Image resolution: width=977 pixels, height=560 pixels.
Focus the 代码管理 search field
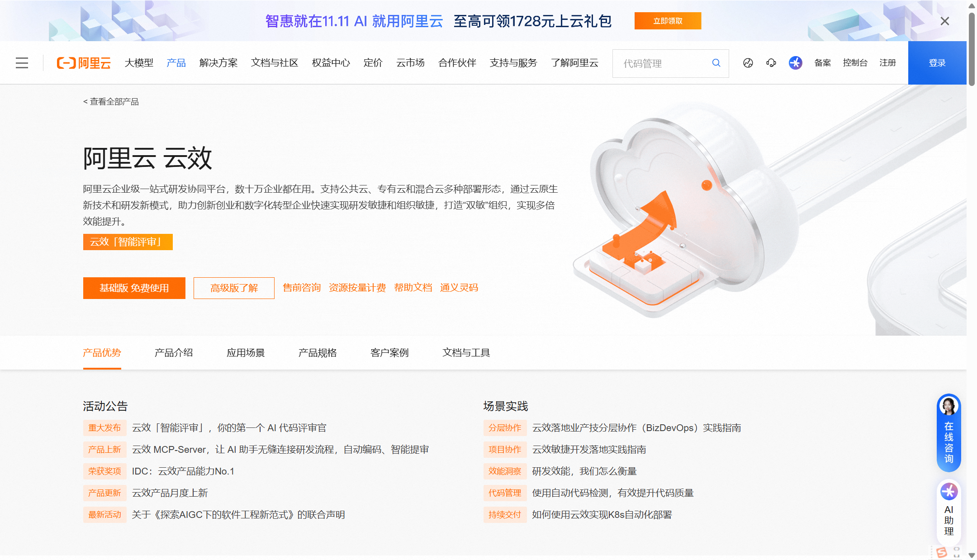pyautogui.click(x=660, y=64)
